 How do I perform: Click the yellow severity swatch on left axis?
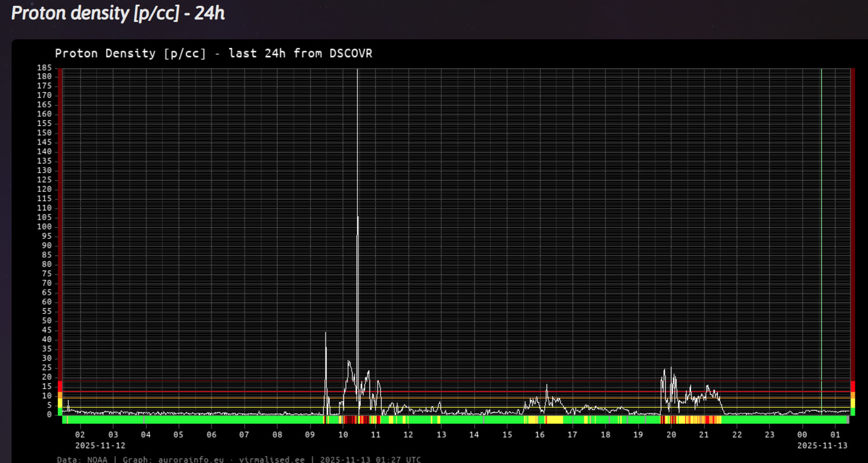tap(60, 402)
